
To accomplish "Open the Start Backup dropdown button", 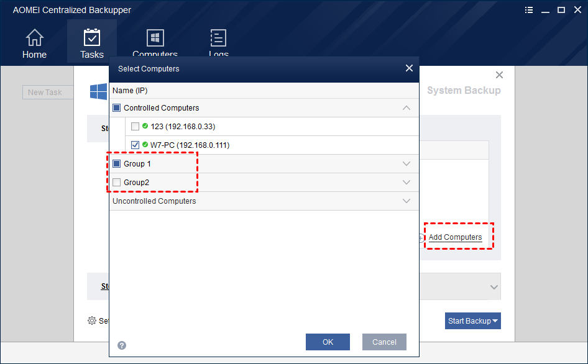I will [x=473, y=321].
